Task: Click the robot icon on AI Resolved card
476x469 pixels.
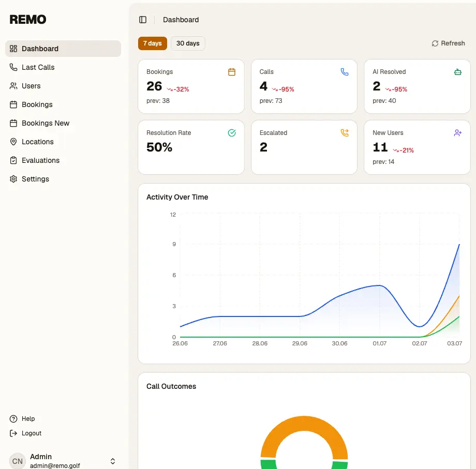Action: pyautogui.click(x=458, y=72)
